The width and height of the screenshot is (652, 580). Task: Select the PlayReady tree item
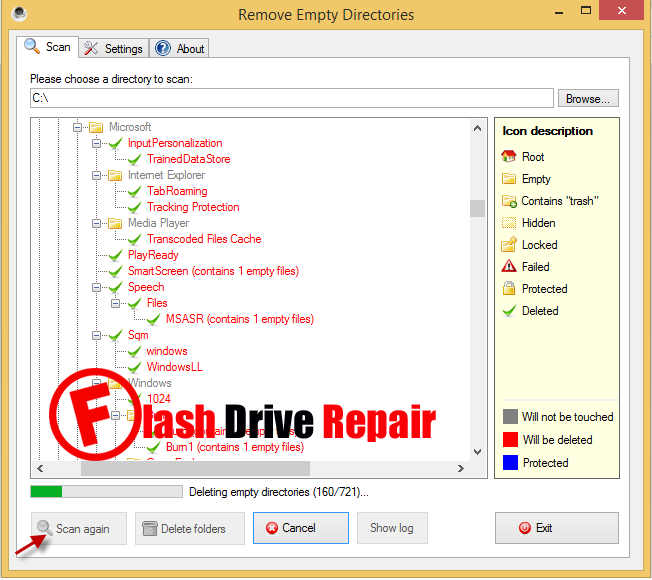click(x=153, y=255)
